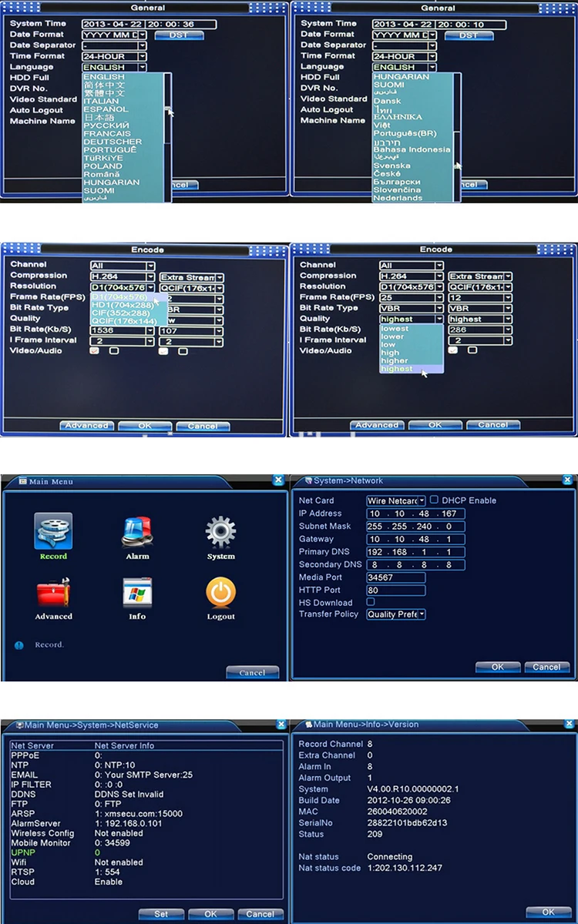The image size is (578, 924).
Task: Enable the DHCP Enable checkbox
Action: click(434, 500)
